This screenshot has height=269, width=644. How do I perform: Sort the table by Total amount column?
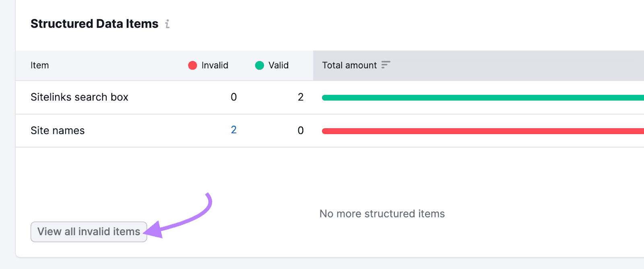coord(349,65)
